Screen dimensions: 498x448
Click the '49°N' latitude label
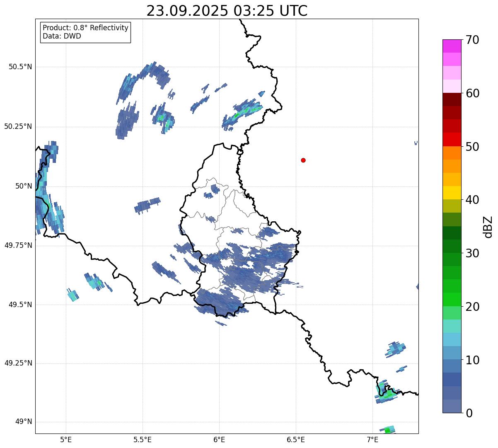tap(24, 422)
